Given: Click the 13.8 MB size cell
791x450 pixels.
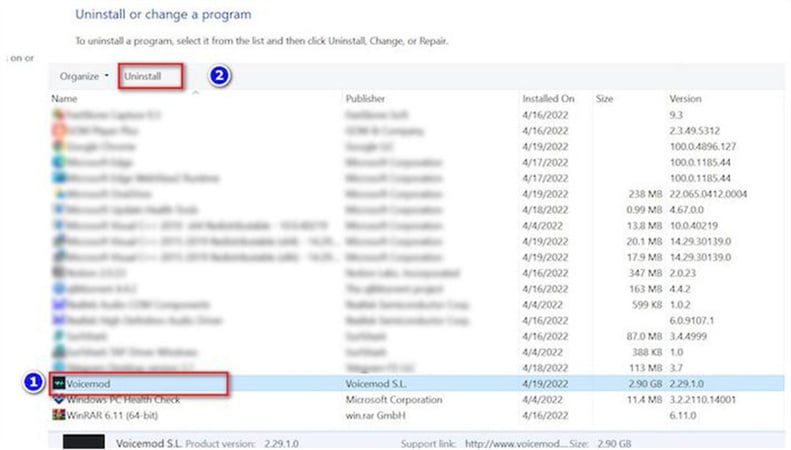Looking at the screenshot, I should click(x=644, y=226).
